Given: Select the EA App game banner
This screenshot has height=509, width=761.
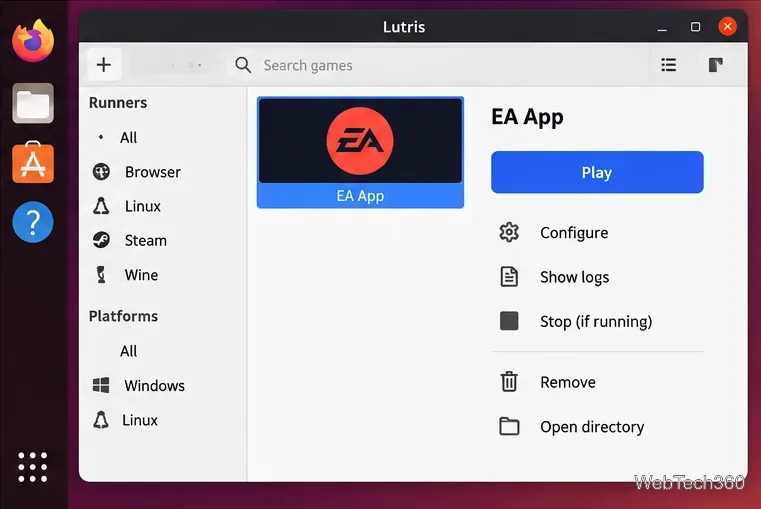Looking at the screenshot, I should click(360, 141).
